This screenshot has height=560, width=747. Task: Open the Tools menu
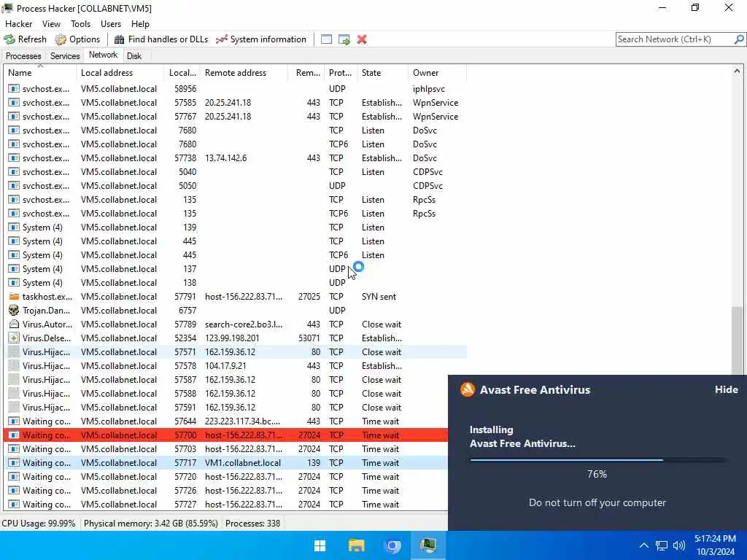pos(80,24)
